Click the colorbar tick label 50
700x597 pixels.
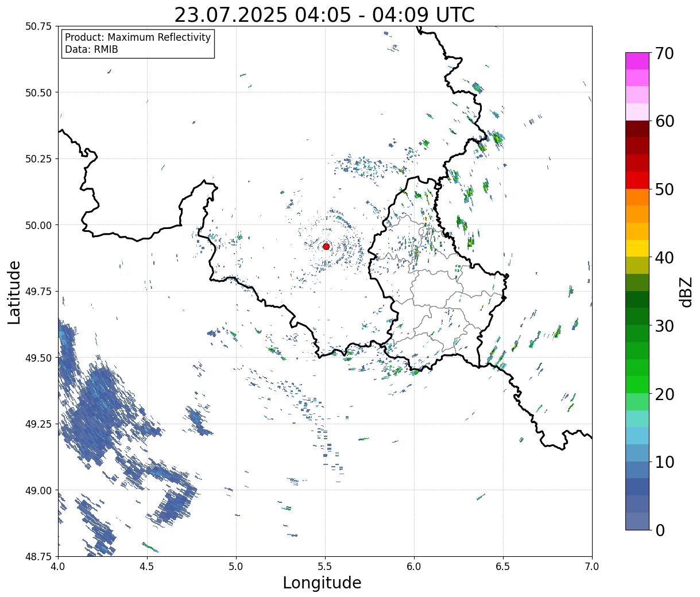tap(664, 189)
